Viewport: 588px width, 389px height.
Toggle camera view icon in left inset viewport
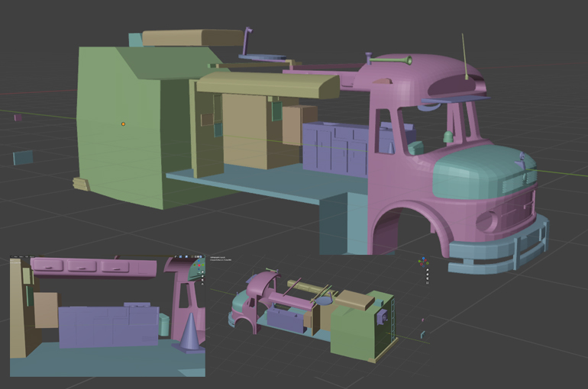(x=202, y=280)
